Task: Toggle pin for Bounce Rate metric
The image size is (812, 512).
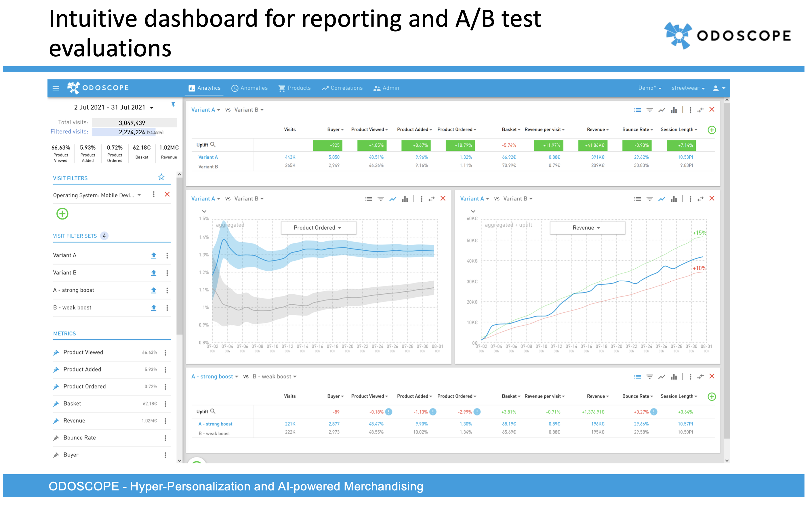Action: 56,438
